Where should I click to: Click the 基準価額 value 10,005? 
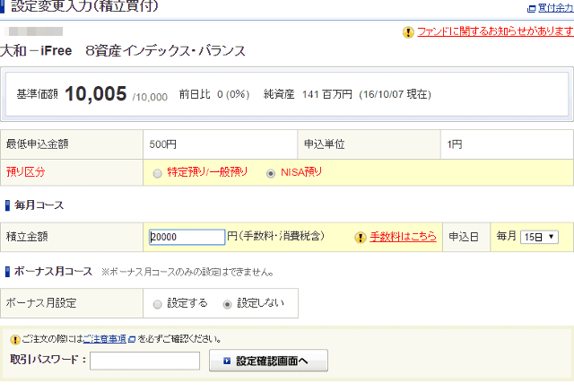click(x=96, y=93)
